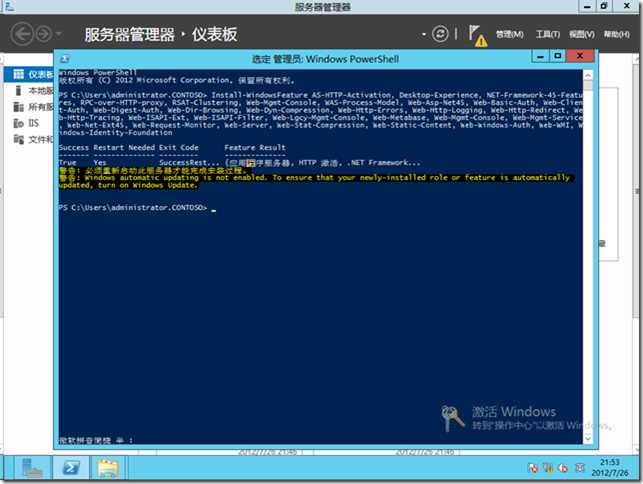Click PowerShell scrollbar down arrow
Image resolution: width=643 pixels, height=484 pixels.
(588, 438)
